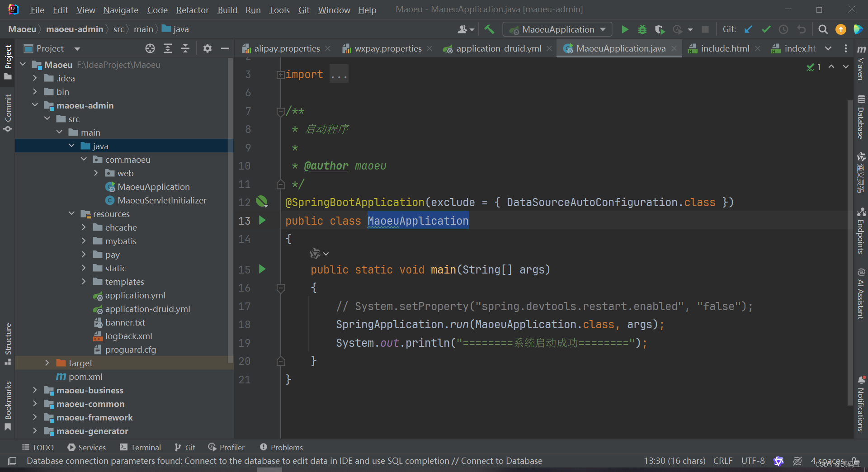Expand the target folder
The image size is (868, 472).
click(47, 363)
